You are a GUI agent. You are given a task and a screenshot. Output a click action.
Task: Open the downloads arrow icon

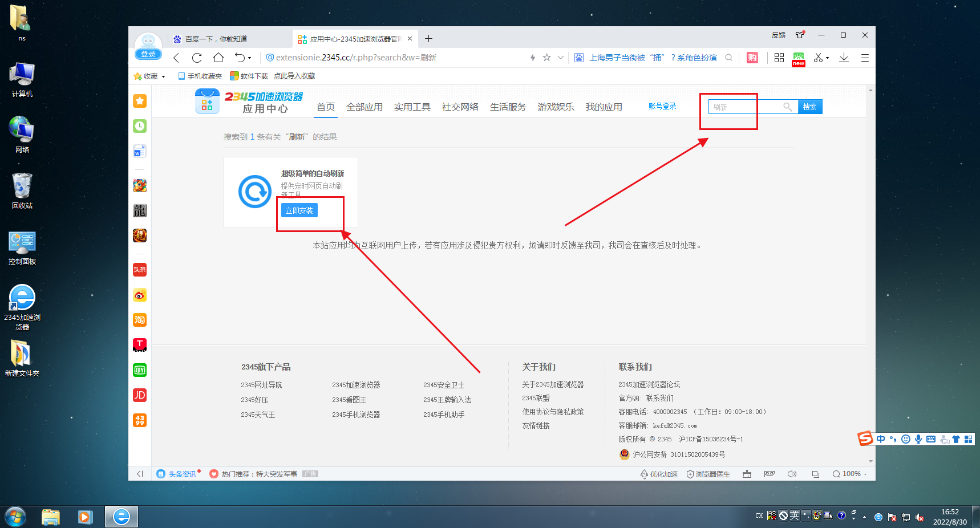tap(844, 58)
